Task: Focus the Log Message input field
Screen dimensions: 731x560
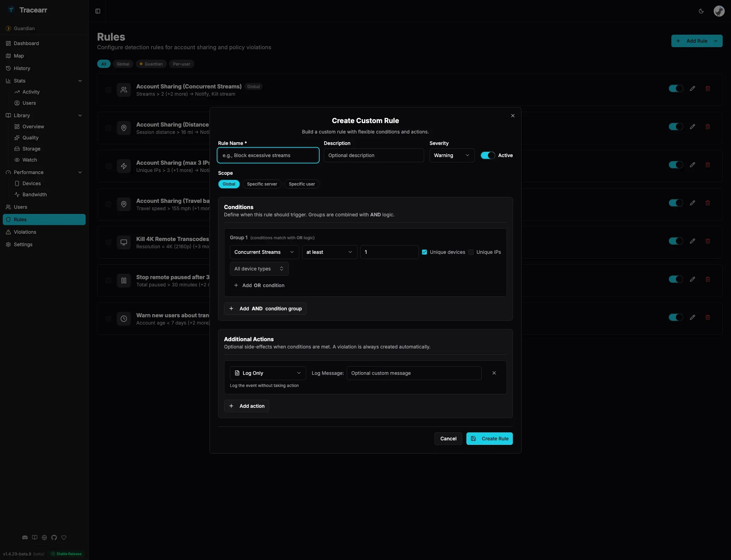Action: (414, 373)
